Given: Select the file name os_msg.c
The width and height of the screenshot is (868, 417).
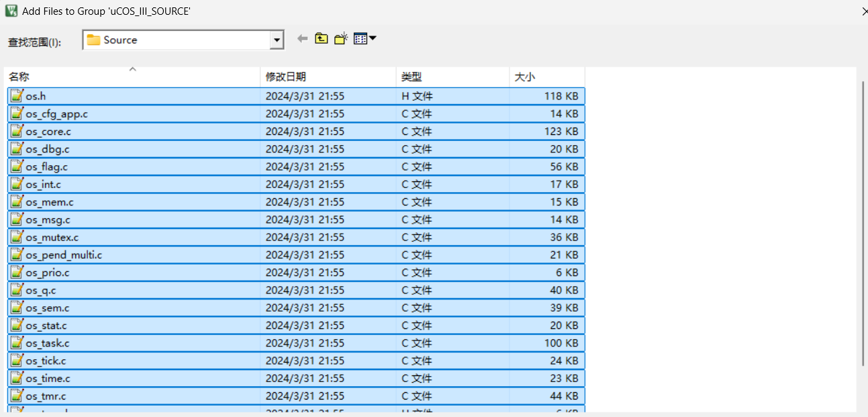Looking at the screenshot, I should 48,220.
